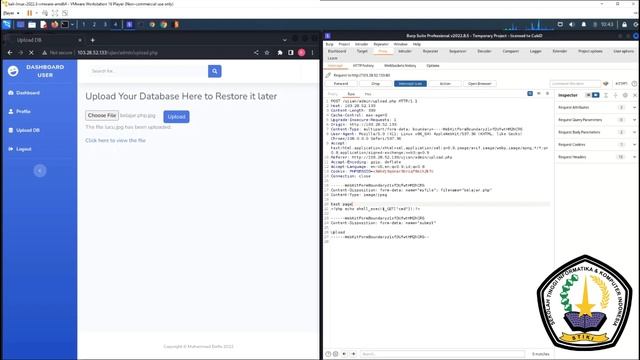Launch Firefox from the Kali panel
Viewport: 640px width, 360px height.
(x=55, y=24)
